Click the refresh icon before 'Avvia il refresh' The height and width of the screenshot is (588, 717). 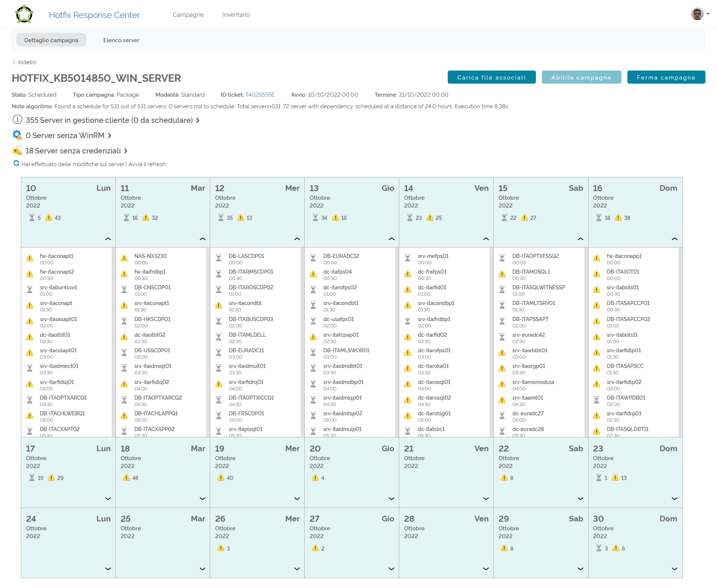click(16, 163)
